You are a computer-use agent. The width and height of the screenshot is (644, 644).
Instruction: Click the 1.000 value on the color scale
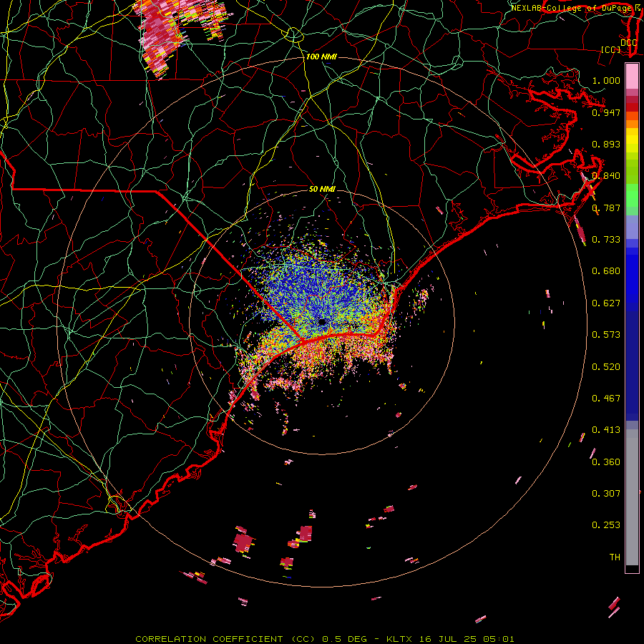(x=606, y=80)
